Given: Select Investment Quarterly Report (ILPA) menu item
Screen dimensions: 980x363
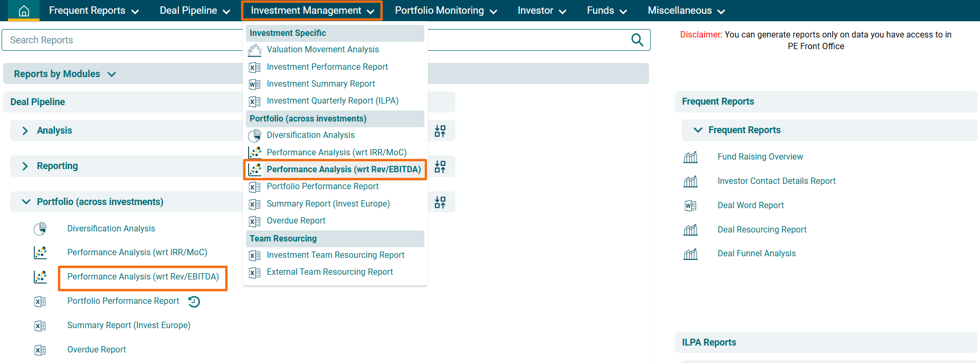Looking at the screenshot, I should click(332, 101).
